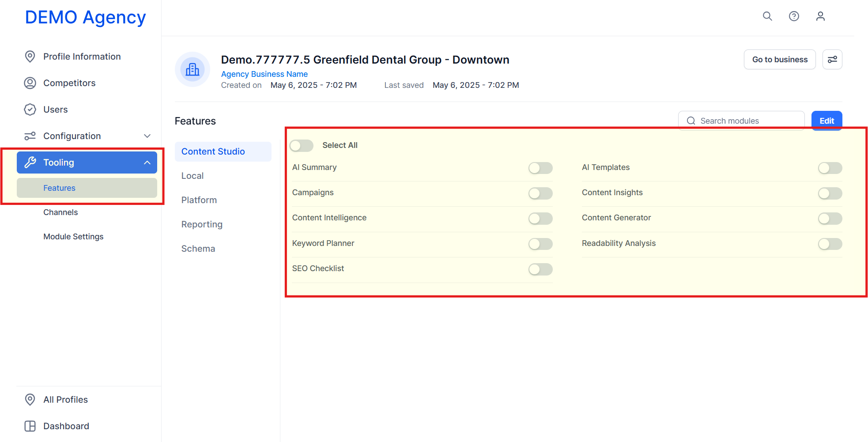The image size is (868, 442).
Task: Enable the AI Templates toggle
Action: 830,168
